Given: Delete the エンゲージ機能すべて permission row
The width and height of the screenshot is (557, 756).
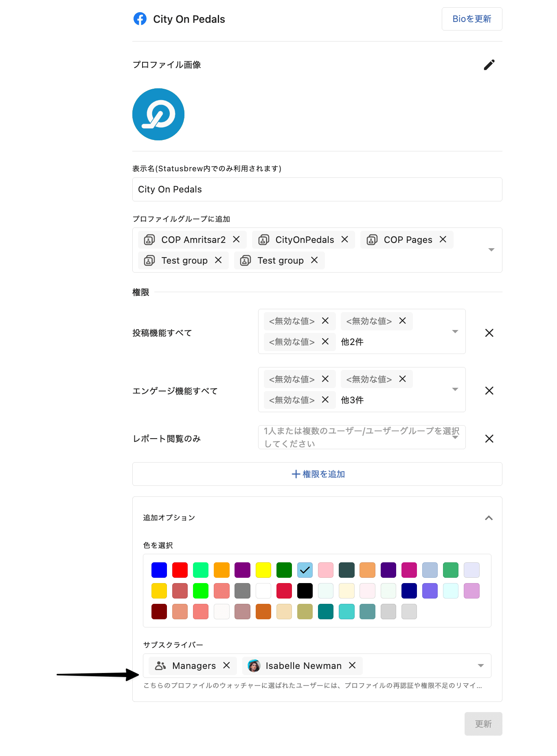Looking at the screenshot, I should click(489, 391).
